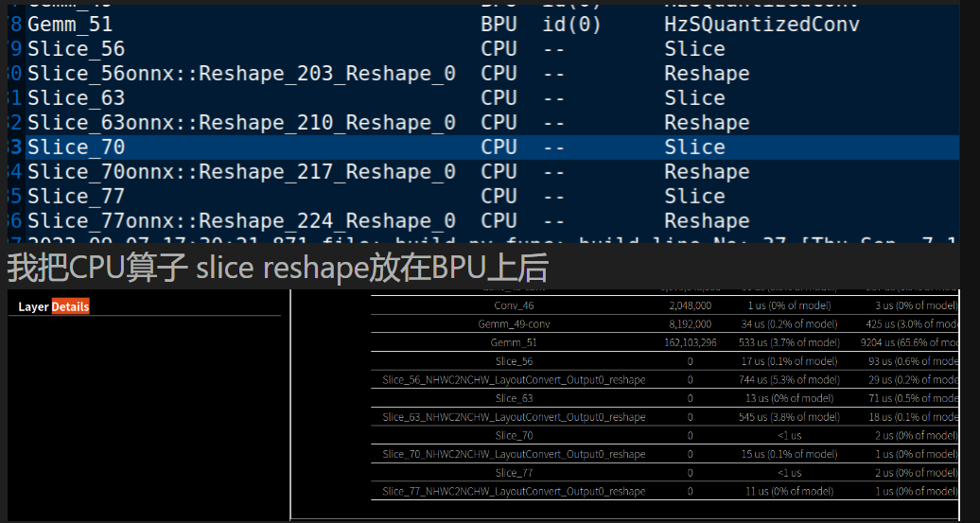Screen dimensions: 980x523
Task: Select Slice_70_NHWC2NCHW_LayoutConvert_Output0_reshape table row
Action: pos(514,454)
